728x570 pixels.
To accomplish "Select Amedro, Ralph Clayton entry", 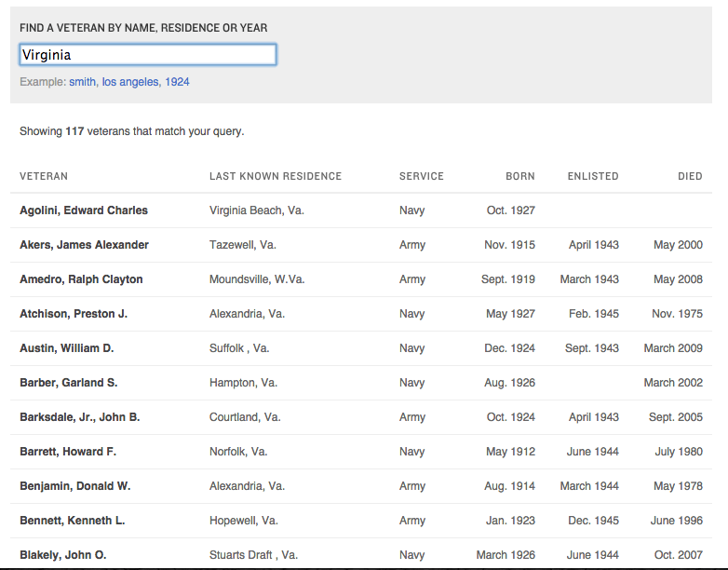I will tap(81, 279).
